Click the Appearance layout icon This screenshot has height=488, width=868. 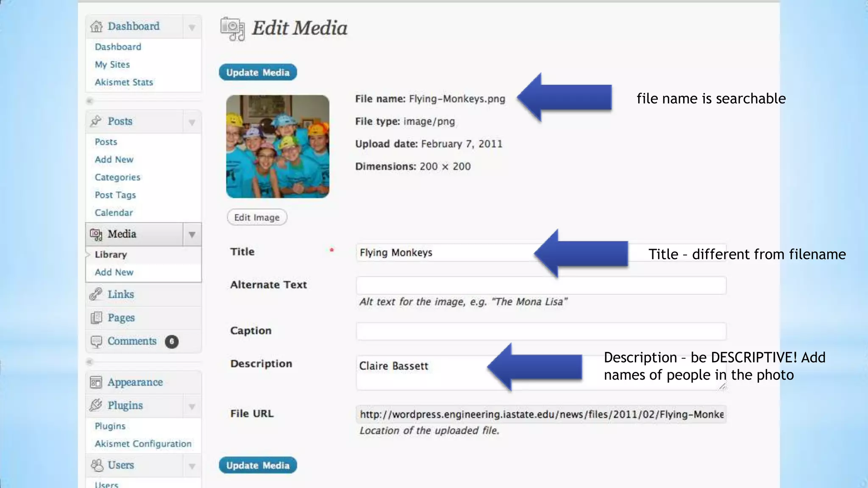96,382
